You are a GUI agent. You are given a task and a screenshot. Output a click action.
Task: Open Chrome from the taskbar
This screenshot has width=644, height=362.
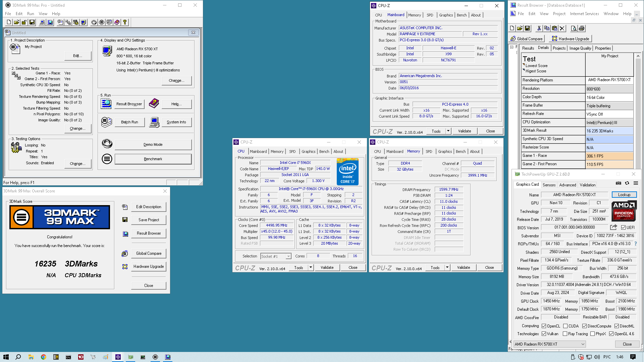tap(43, 357)
